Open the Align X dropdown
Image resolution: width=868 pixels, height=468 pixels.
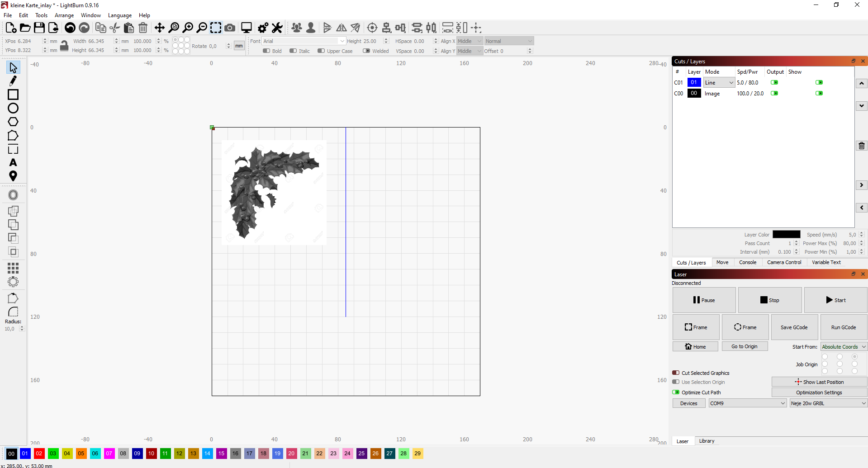point(470,41)
